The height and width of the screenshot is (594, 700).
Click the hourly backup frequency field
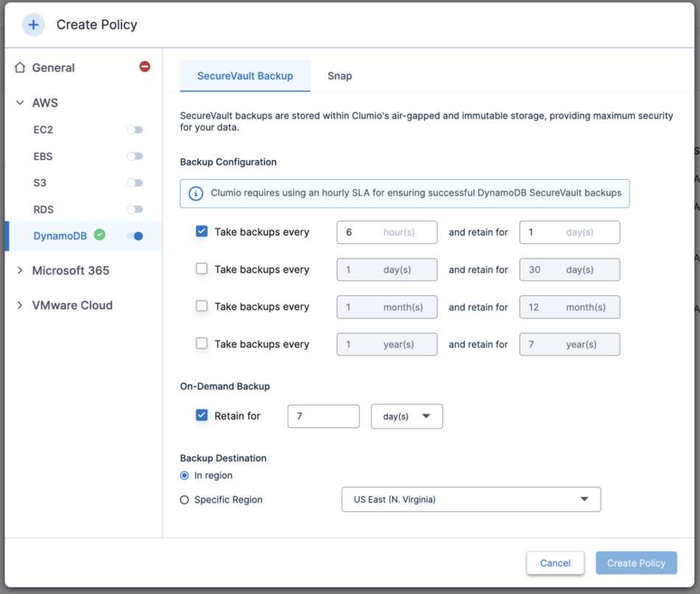pyautogui.click(x=387, y=232)
